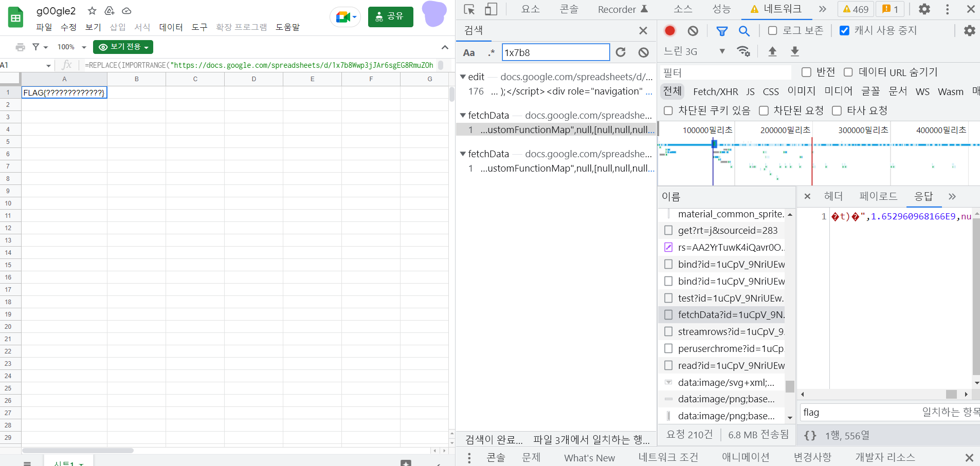
Task: Click the print icon in Sheets toolbar
Action: click(x=21, y=47)
